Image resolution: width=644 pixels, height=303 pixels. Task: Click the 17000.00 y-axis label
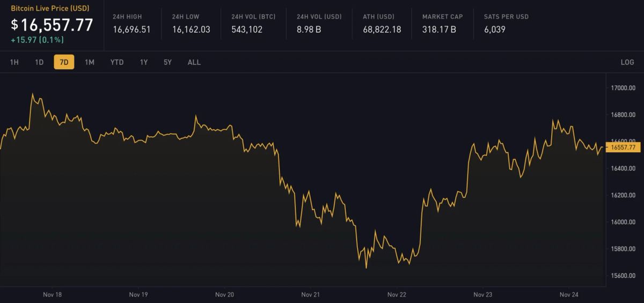[x=624, y=88]
